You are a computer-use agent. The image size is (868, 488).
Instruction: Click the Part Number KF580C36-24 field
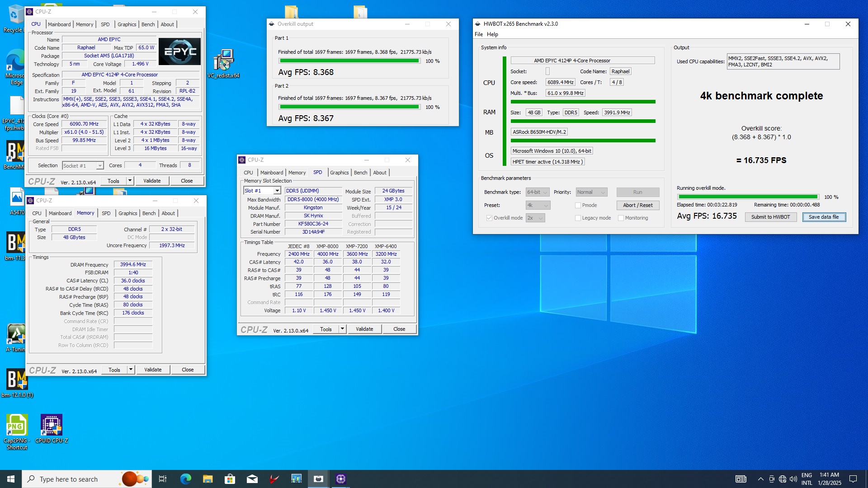(313, 224)
